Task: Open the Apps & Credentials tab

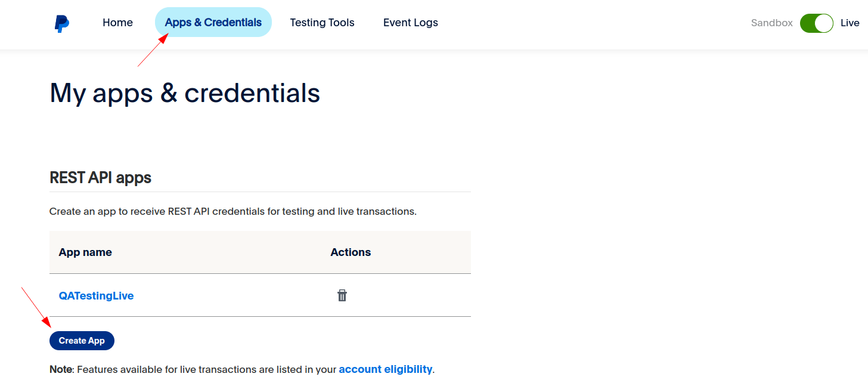Action: [213, 23]
